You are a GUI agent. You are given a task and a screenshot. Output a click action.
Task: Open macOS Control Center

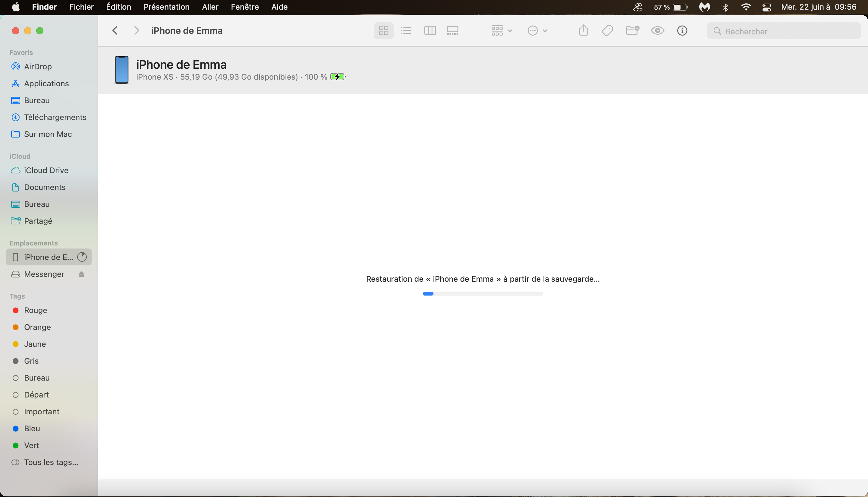coord(767,7)
